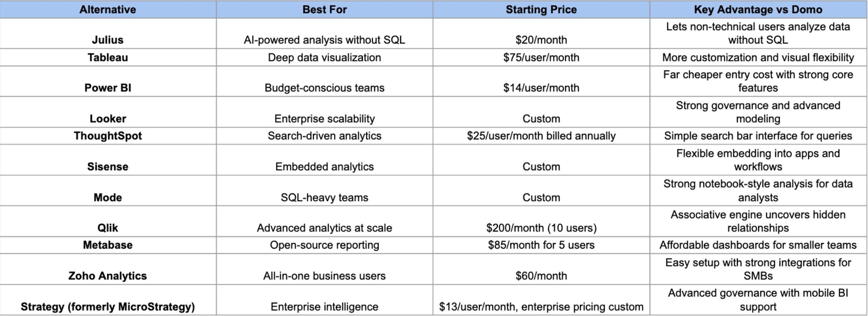Select the Julius cell
The height and width of the screenshot is (316, 868).
tap(108, 33)
